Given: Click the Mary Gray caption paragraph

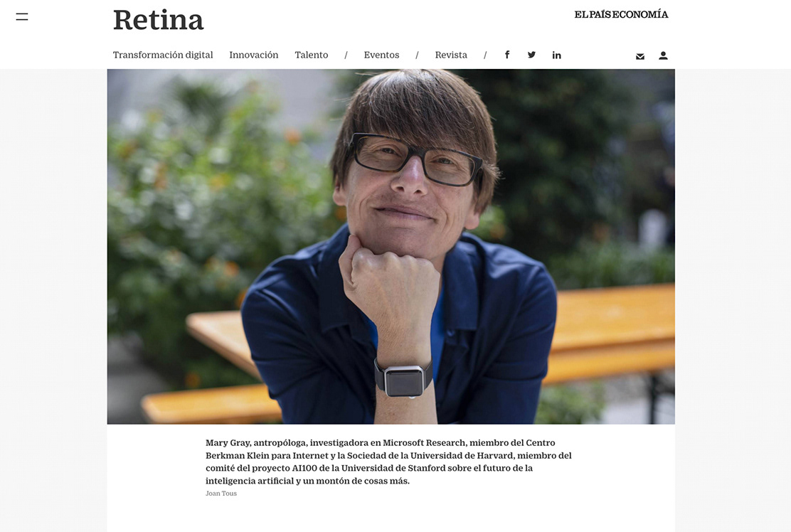Looking at the screenshot, I should [x=388, y=462].
